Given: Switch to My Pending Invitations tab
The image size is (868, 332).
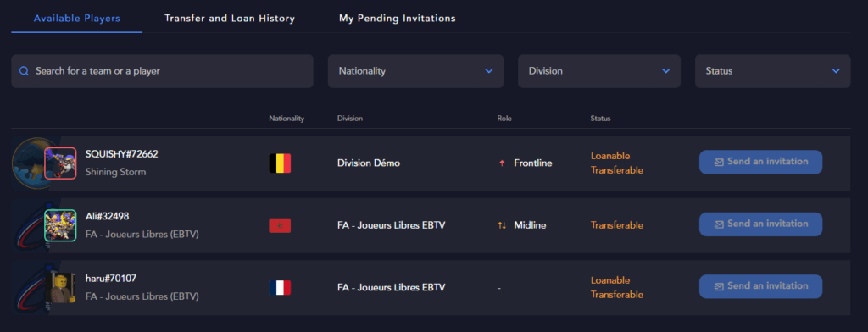Looking at the screenshot, I should pyautogui.click(x=398, y=19).
